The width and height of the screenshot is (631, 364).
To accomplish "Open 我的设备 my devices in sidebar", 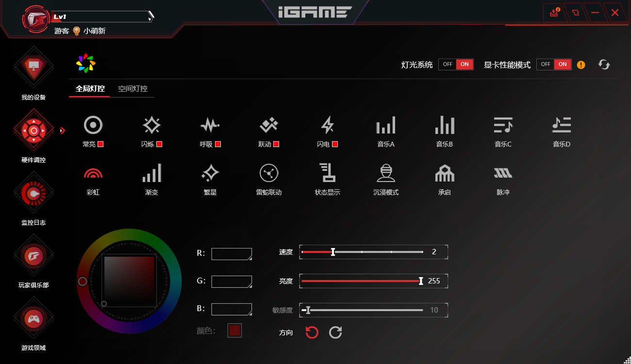I will (x=33, y=74).
